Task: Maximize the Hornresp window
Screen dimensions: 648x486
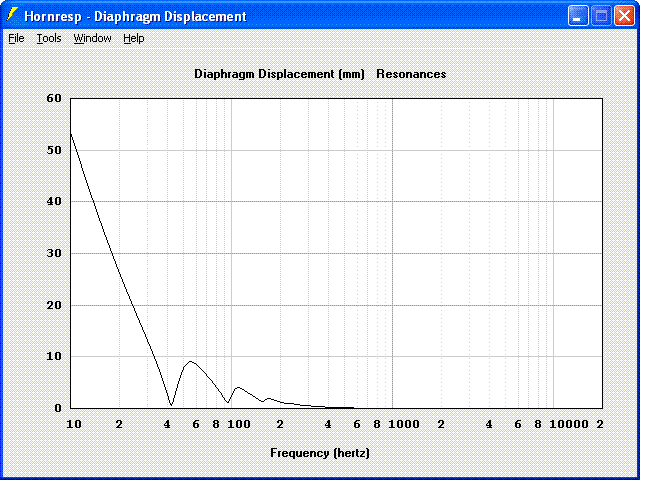Action: [601, 16]
